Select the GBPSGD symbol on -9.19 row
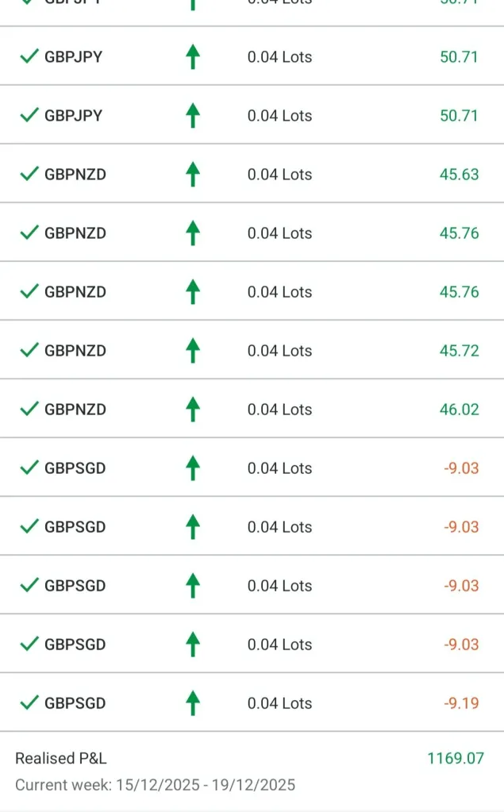Screen dimensions: 504x812 75,703
